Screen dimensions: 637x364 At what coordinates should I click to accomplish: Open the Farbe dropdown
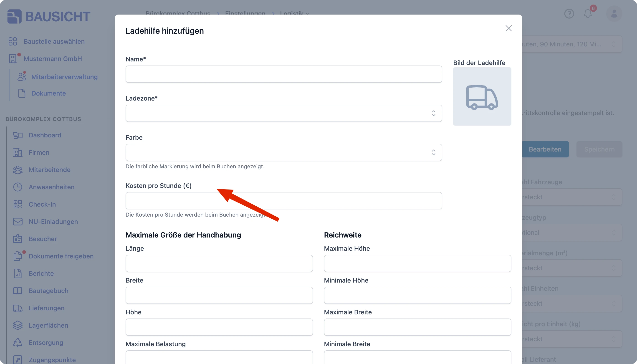(284, 152)
